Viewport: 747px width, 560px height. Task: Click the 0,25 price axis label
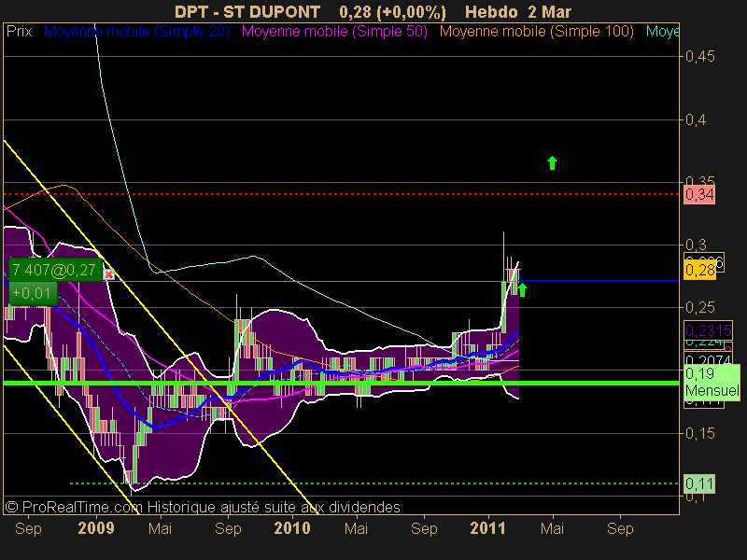699,308
